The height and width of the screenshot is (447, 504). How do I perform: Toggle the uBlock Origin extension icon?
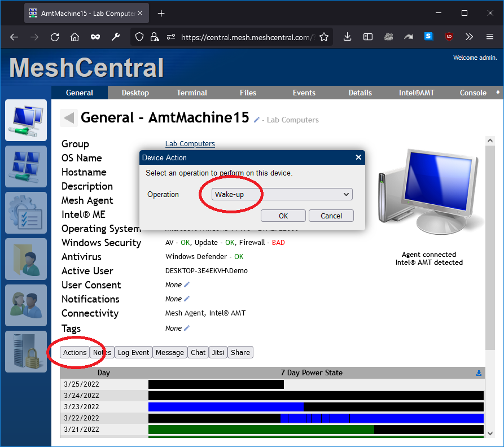[449, 37]
